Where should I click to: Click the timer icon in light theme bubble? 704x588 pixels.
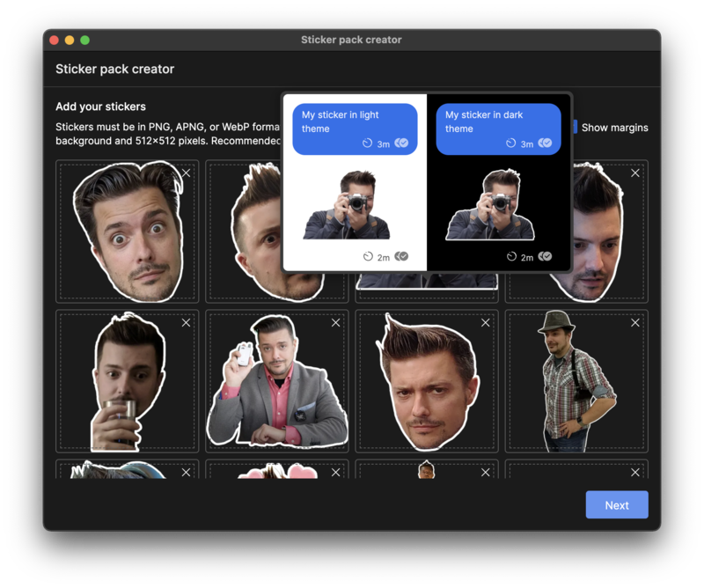(x=366, y=143)
